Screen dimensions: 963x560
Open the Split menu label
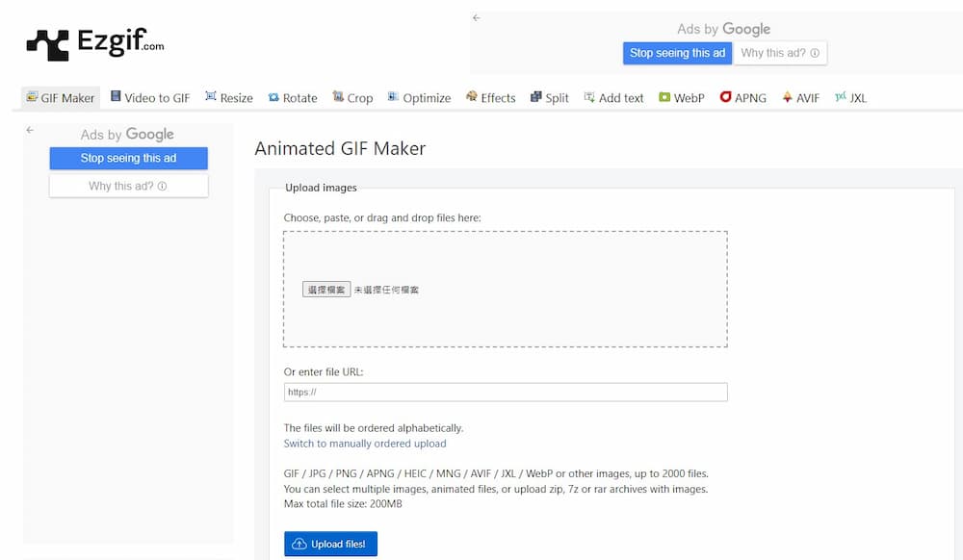point(557,98)
